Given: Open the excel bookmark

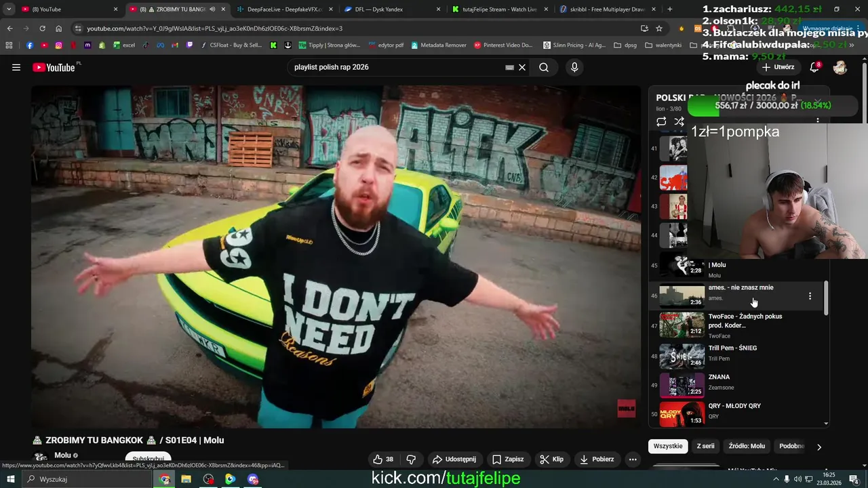Looking at the screenshot, I should (124, 45).
